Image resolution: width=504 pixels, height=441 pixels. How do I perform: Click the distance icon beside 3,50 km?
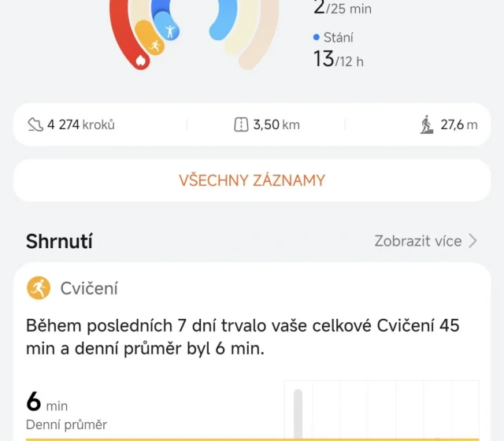point(241,124)
